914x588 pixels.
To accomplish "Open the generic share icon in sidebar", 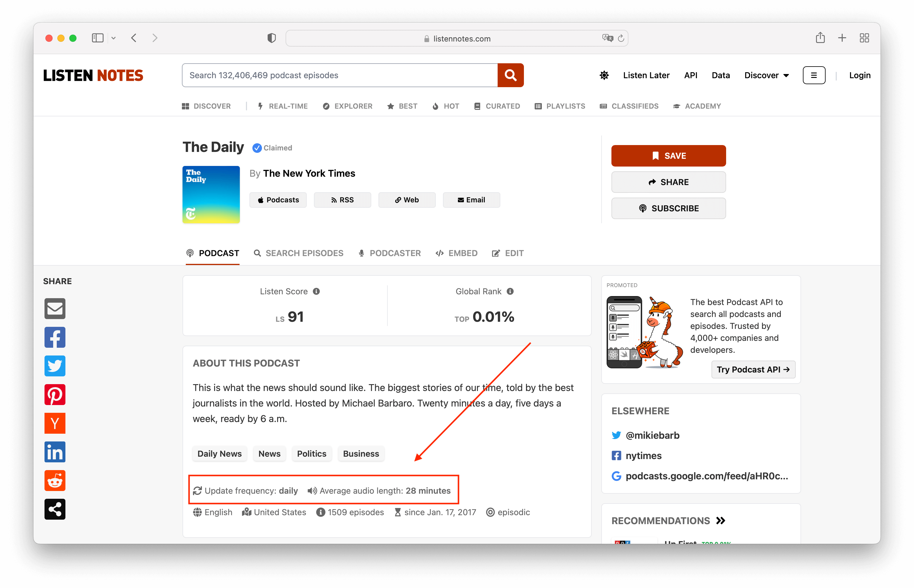I will click(55, 509).
